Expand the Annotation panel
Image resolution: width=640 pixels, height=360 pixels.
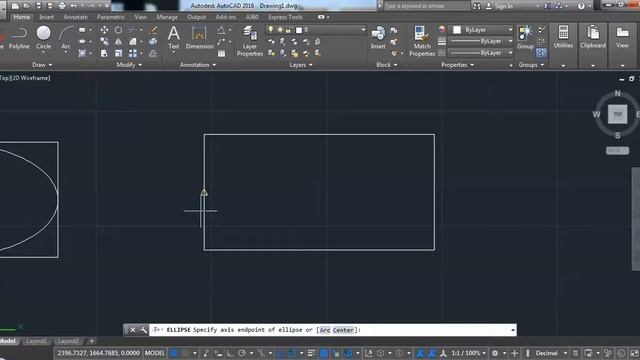(198, 65)
